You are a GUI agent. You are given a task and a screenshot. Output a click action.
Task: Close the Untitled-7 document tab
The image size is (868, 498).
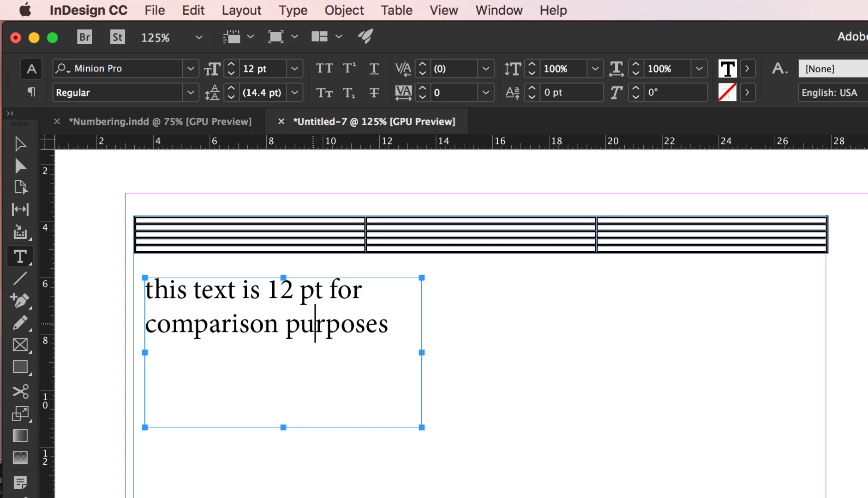pos(281,121)
